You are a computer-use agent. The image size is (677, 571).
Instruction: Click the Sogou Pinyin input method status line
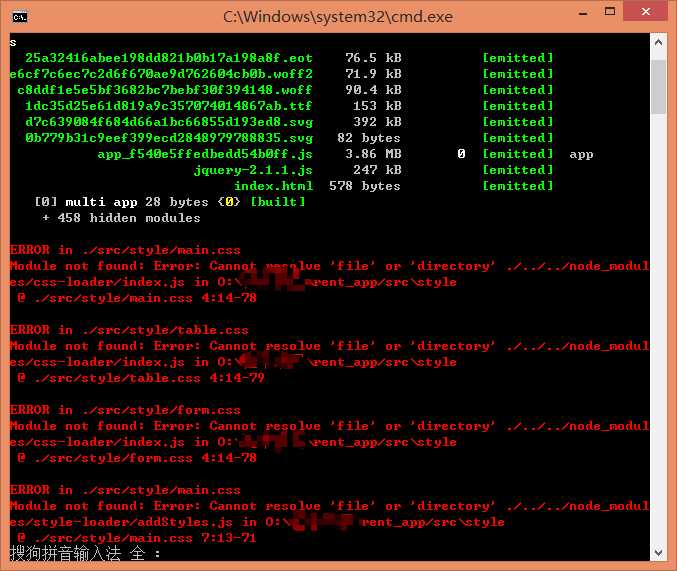point(85,553)
